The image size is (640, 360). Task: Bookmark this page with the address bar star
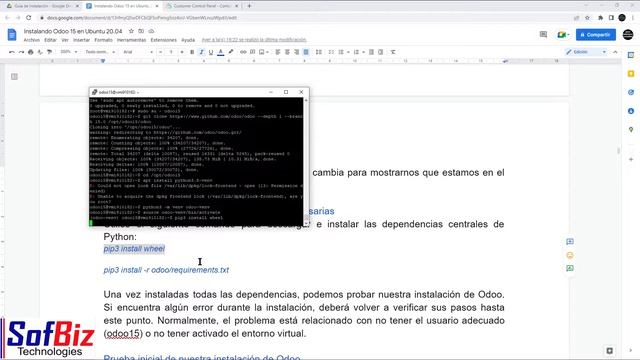click(587, 18)
